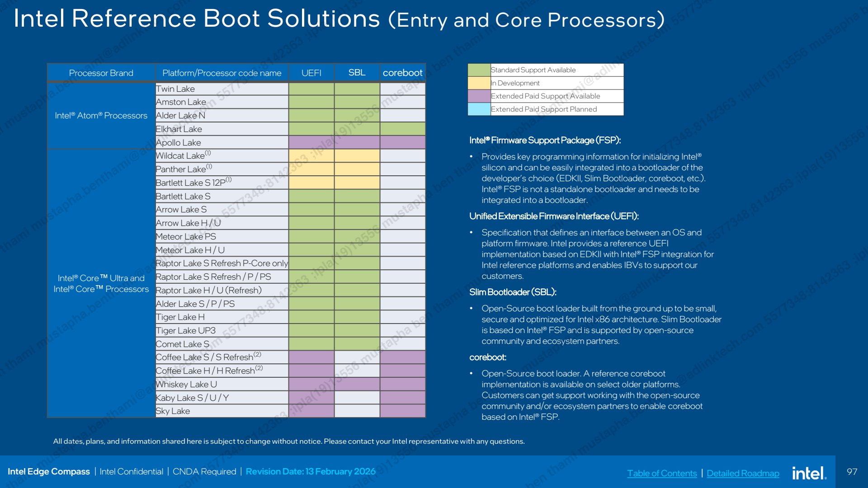Select the coreboot column header
The width and height of the screenshot is (868, 488).
click(x=403, y=73)
